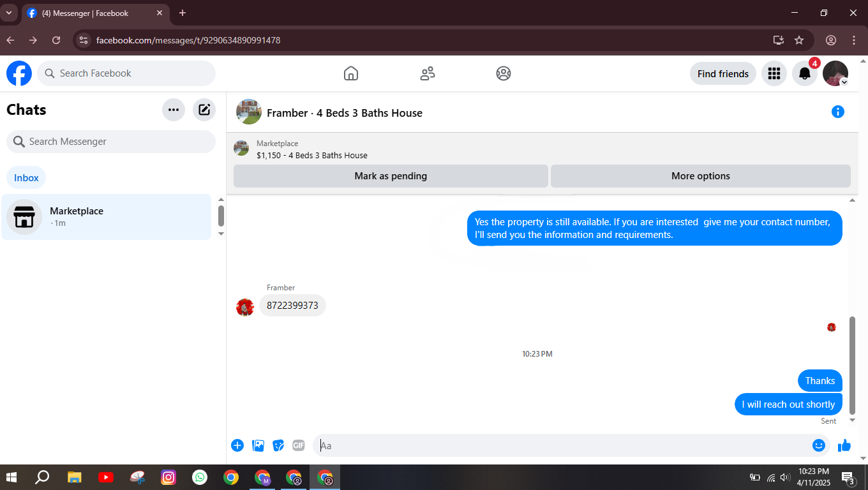Choose a sticker icon in composer
This screenshot has width=868, height=490.
pos(278,445)
